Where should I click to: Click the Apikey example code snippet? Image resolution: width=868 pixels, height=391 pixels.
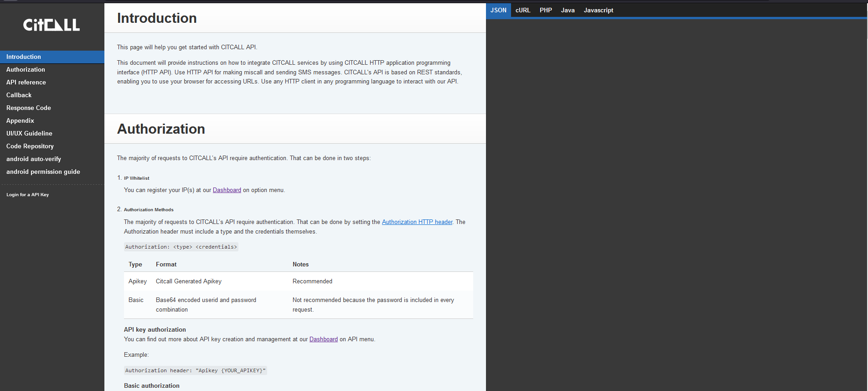coord(195,370)
